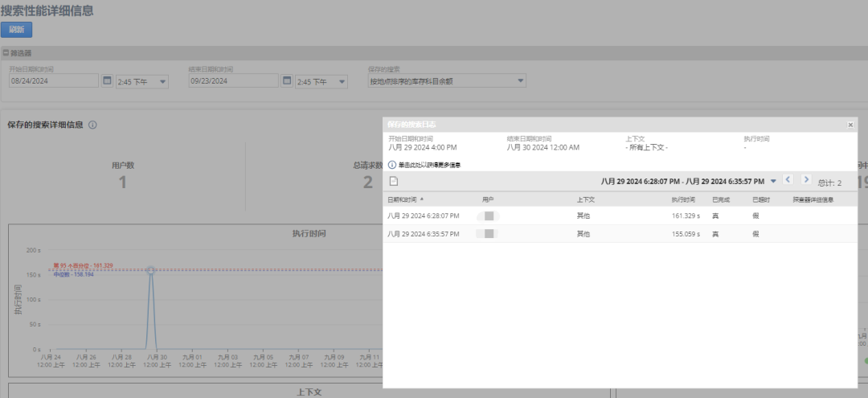Screen dimensions: 868x398
Task: Open the start time 2:45 下午 dropdown
Action: click(141, 82)
